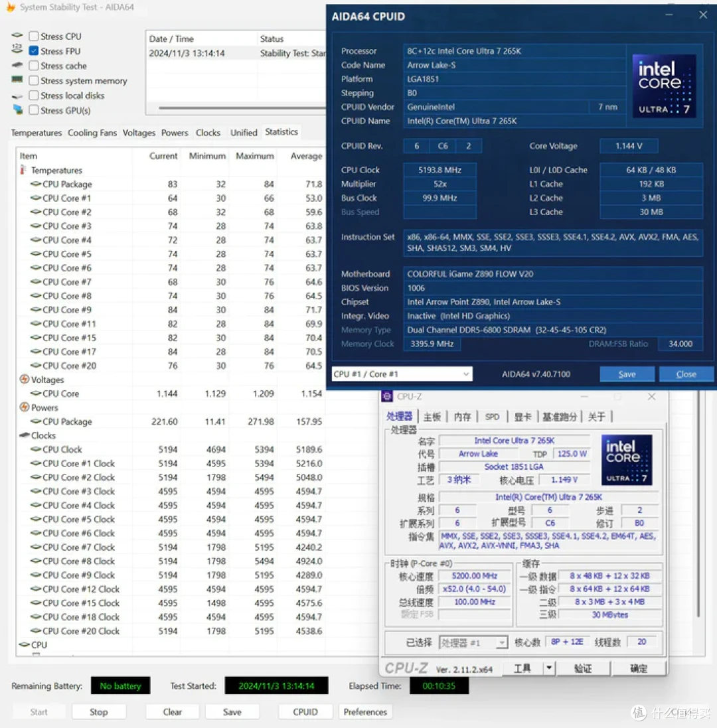This screenshot has height=728, width=717.
Task: Select the Clocks tab
Action: 208,133
